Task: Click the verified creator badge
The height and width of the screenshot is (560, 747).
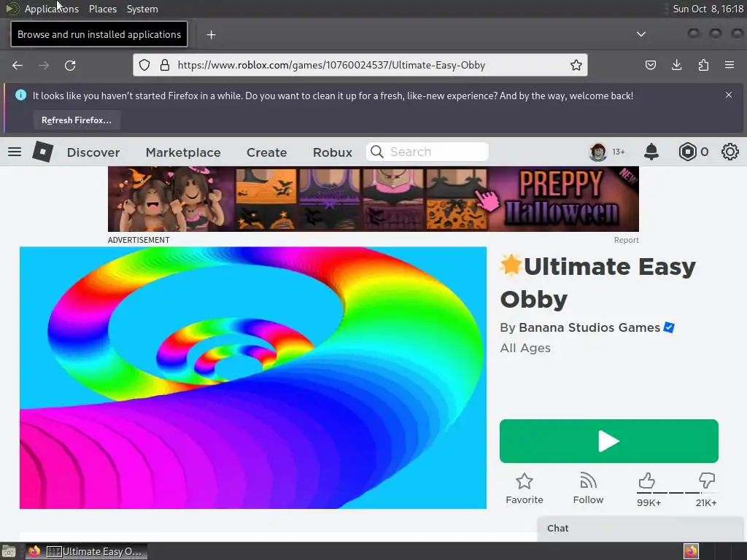Action: click(669, 327)
